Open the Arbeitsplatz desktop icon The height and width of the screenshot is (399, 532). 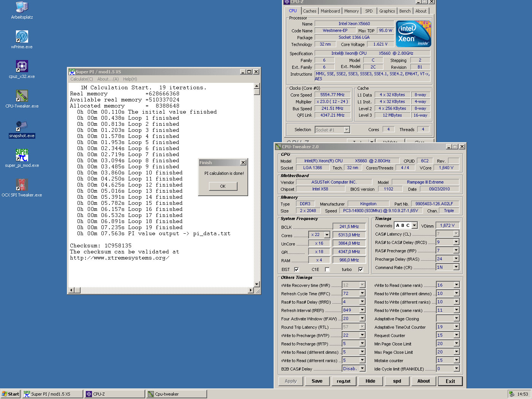22,10
